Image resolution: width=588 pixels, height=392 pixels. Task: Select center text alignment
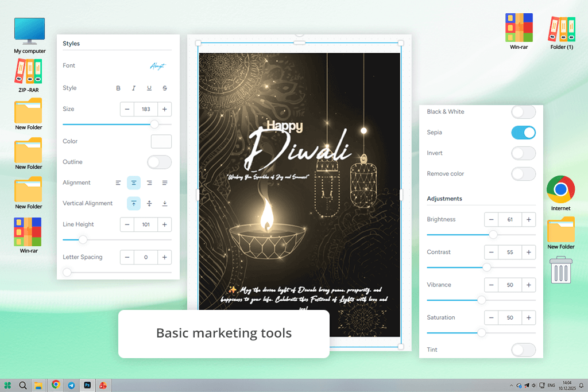point(133,183)
